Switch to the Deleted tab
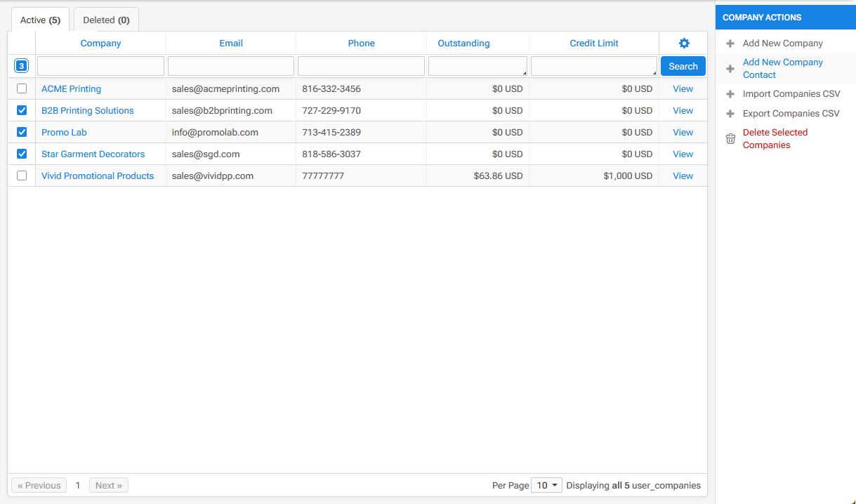This screenshot has width=856, height=504. click(106, 20)
